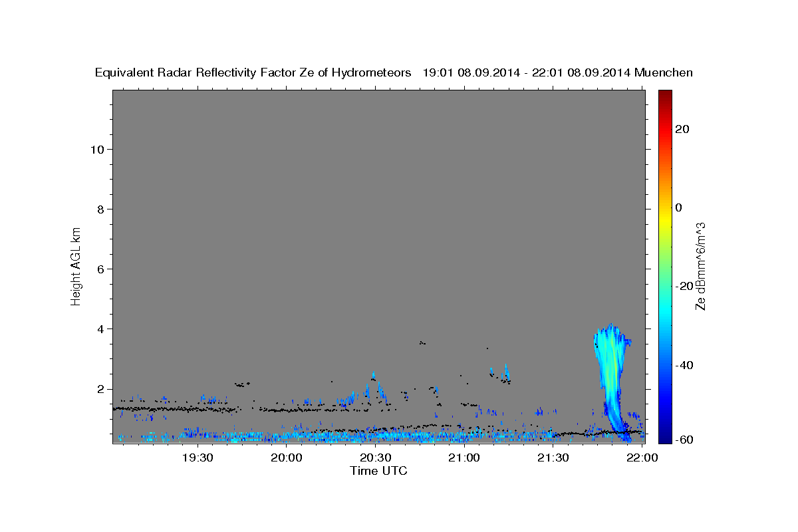Click the colorbar value '0'
This screenshot has height=532, width=798.
point(679,207)
